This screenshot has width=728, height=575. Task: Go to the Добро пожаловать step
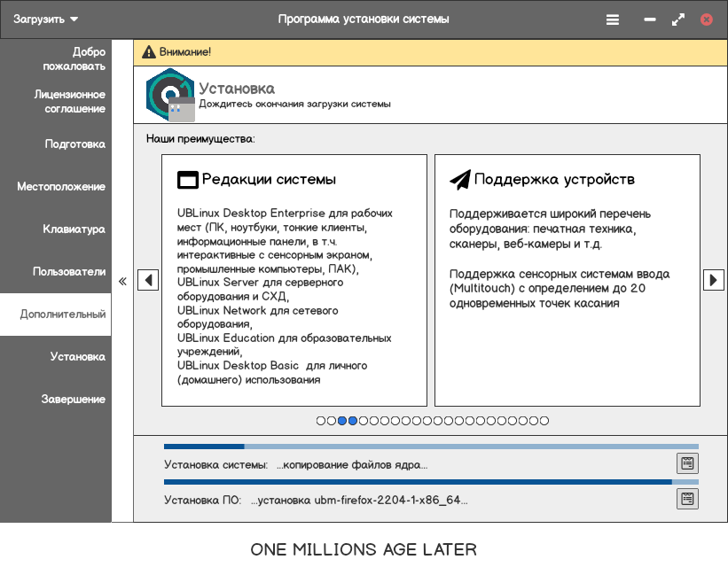[74, 58]
